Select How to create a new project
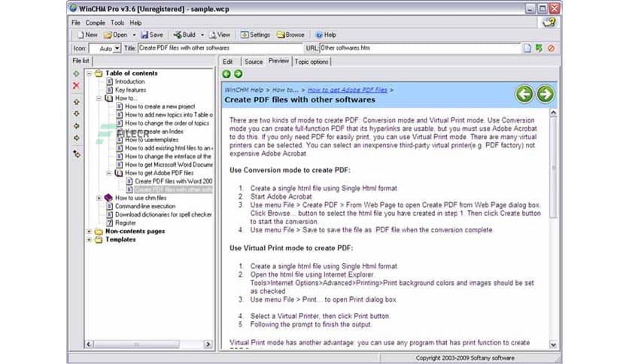Image resolution: width=629 pixels, height=364 pixels. (160, 107)
